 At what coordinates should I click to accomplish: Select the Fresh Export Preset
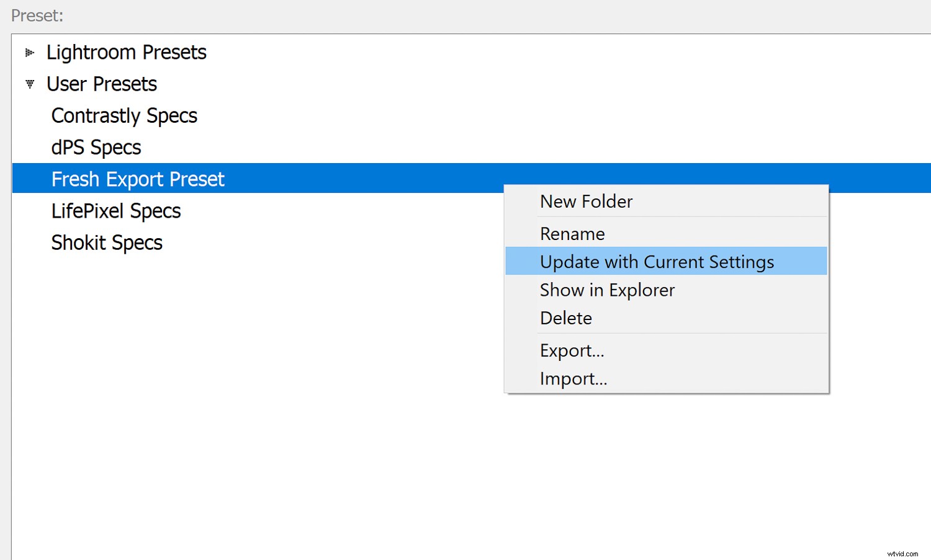[x=138, y=179]
